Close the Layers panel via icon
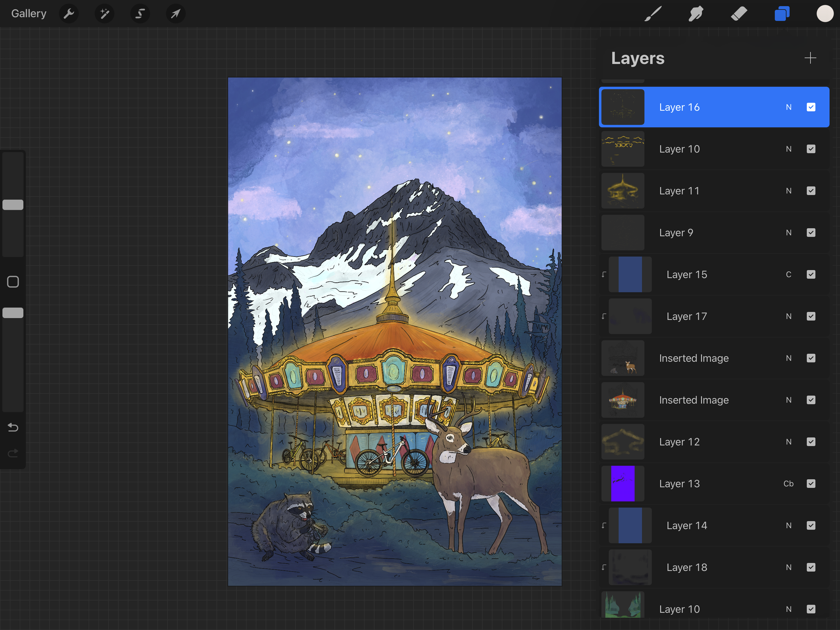840x630 pixels. click(x=782, y=14)
